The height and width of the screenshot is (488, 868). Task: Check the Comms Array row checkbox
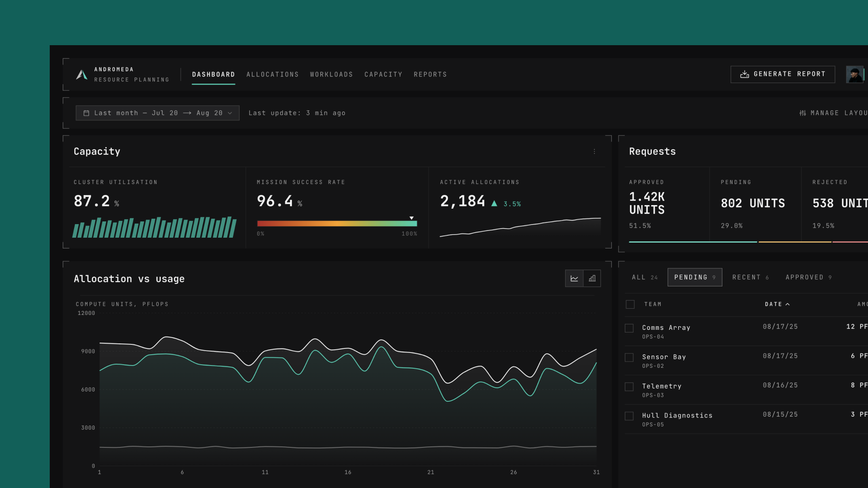[x=629, y=328]
